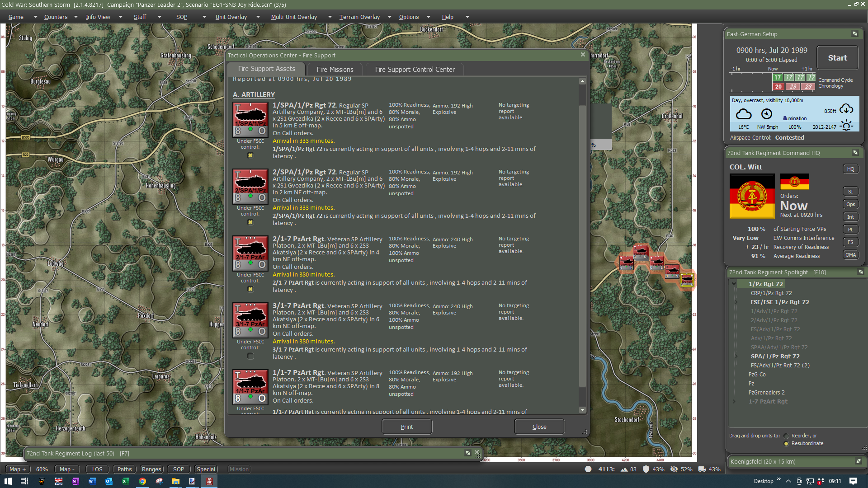Click the cloud ceiling 850ft icon
The height and width of the screenshot is (488, 868).
(846, 109)
